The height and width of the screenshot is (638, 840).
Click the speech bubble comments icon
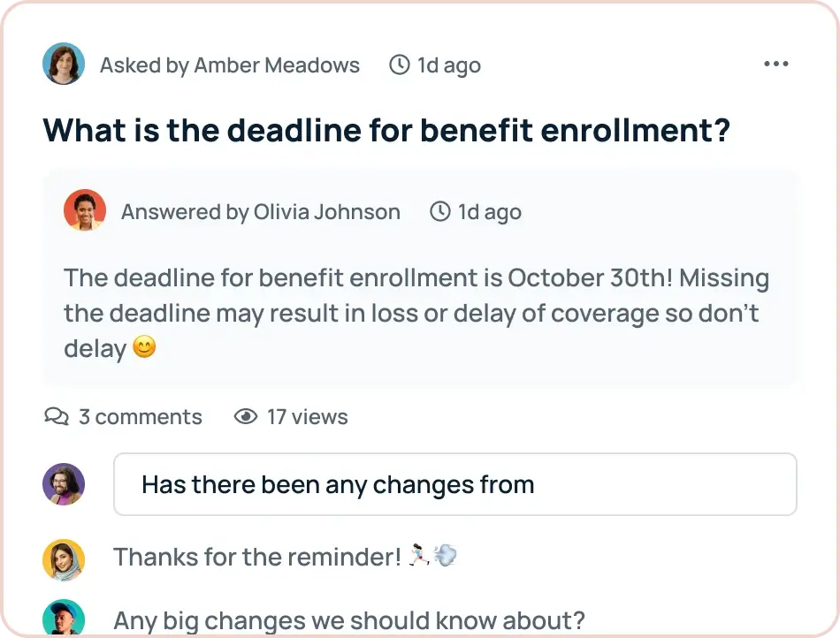pyautogui.click(x=57, y=416)
